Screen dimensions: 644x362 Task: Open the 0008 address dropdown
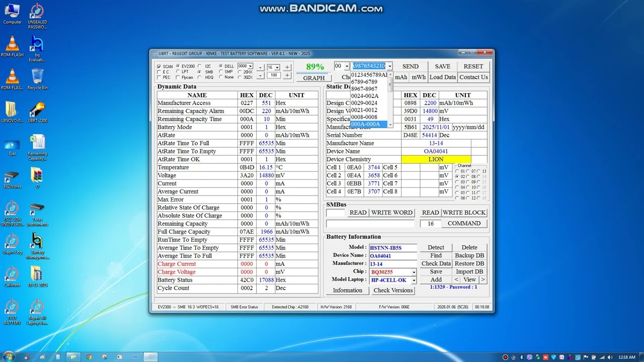251,66
